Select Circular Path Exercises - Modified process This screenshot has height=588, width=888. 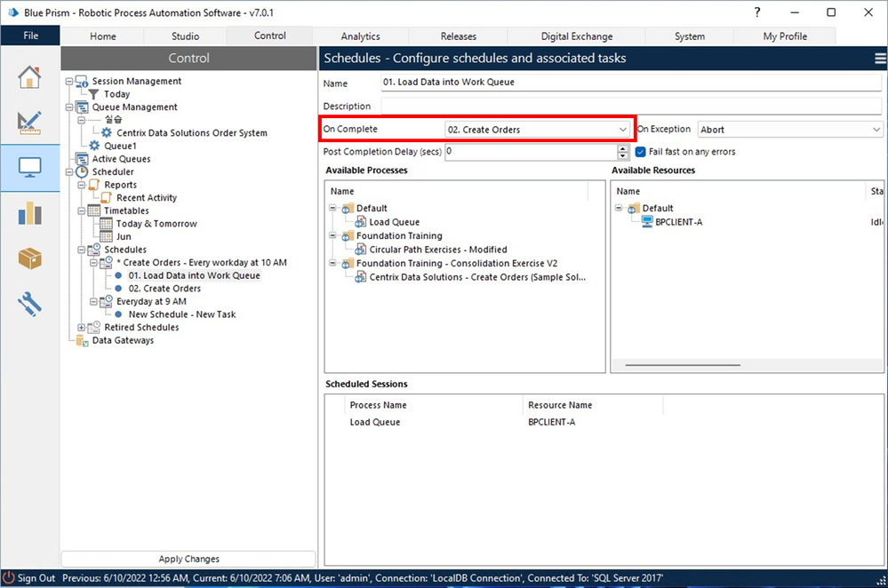coord(437,250)
